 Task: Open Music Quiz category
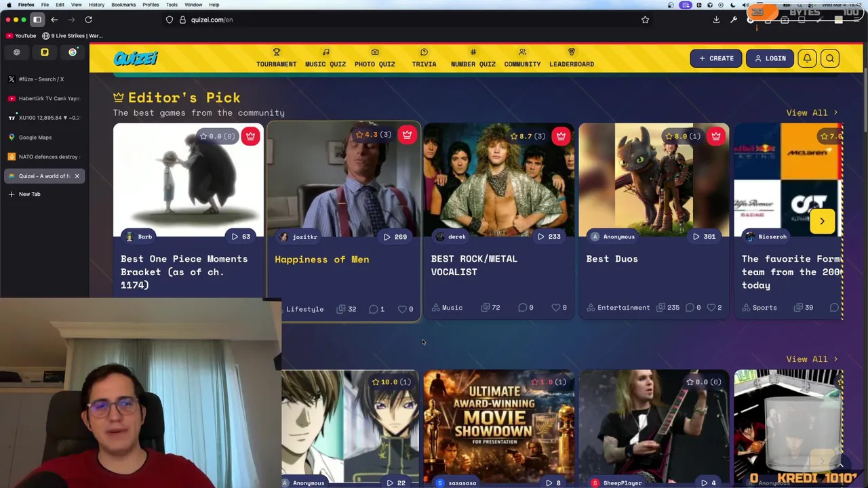point(325,58)
